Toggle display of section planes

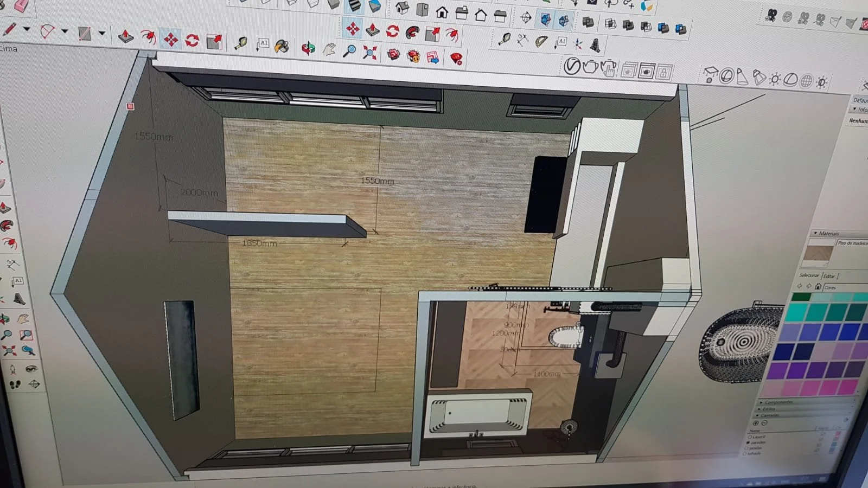(x=545, y=19)
